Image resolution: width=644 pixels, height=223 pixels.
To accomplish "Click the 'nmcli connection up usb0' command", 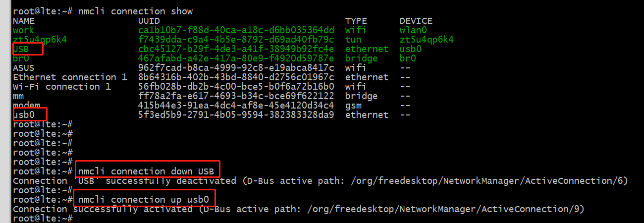I will (144, 200).
